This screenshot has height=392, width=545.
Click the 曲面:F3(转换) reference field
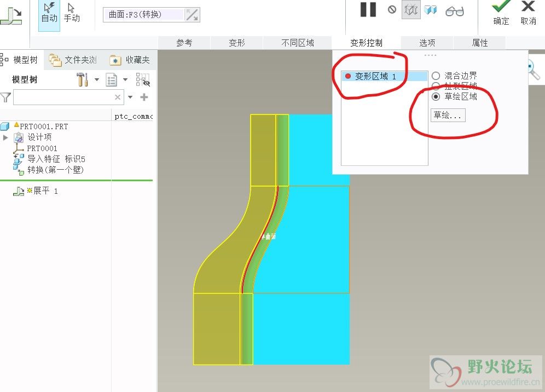143,15
